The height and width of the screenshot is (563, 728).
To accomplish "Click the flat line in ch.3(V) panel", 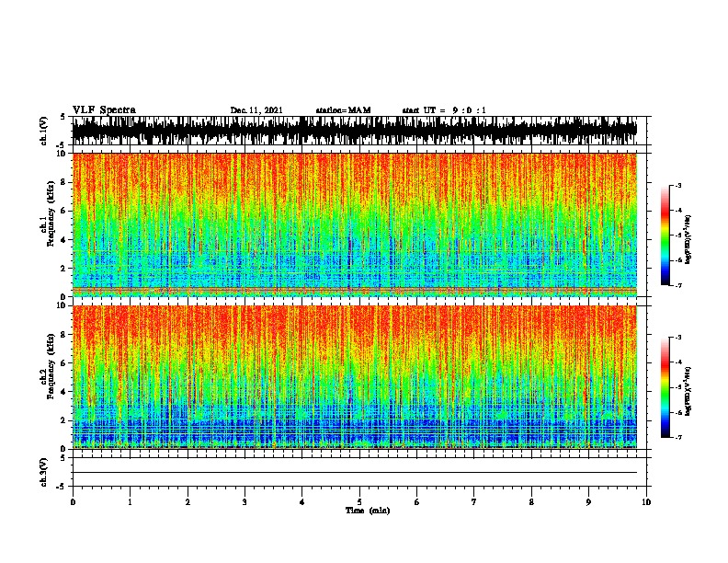I will point(355,473).
